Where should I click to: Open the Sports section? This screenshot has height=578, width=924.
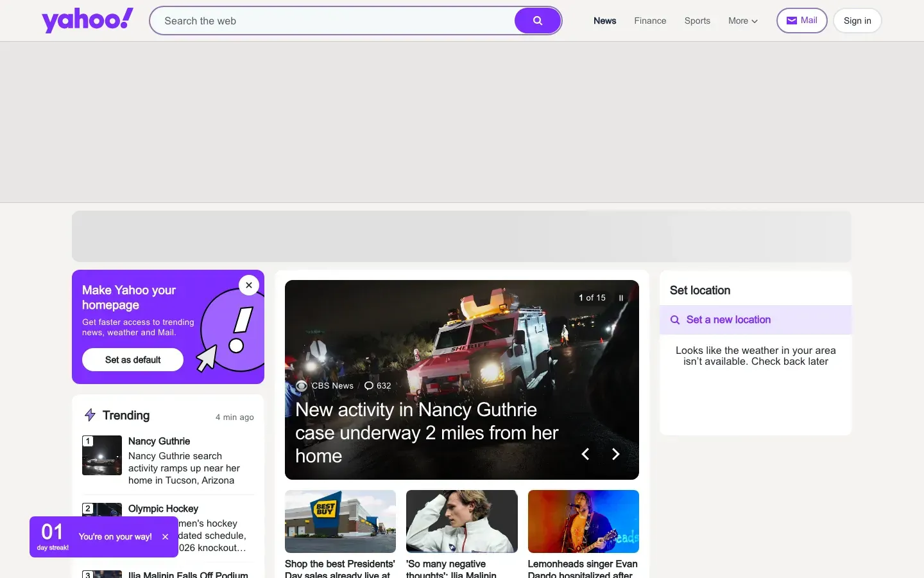point(697,21)
